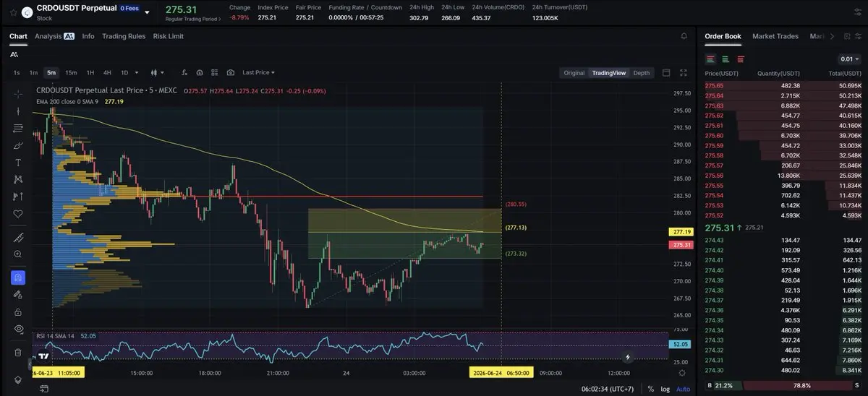Open the Info tab
868x396 pixels.
tap(88, 36)
